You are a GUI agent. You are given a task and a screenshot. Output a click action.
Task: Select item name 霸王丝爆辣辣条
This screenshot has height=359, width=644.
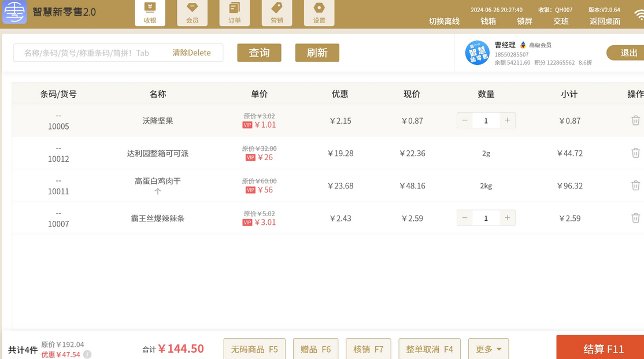[x=158, y=218]
